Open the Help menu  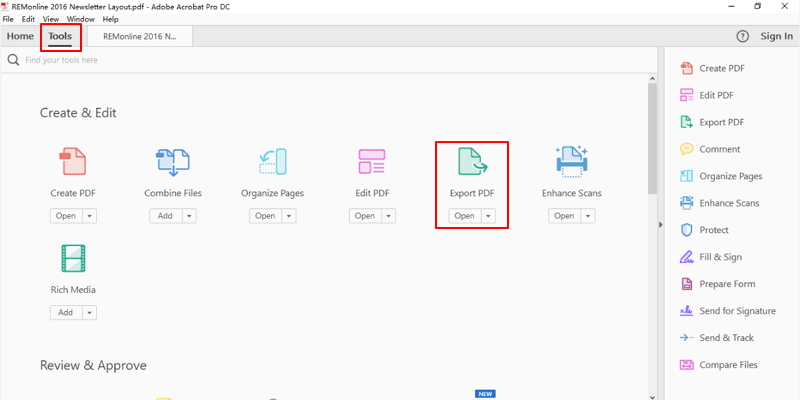110,19
